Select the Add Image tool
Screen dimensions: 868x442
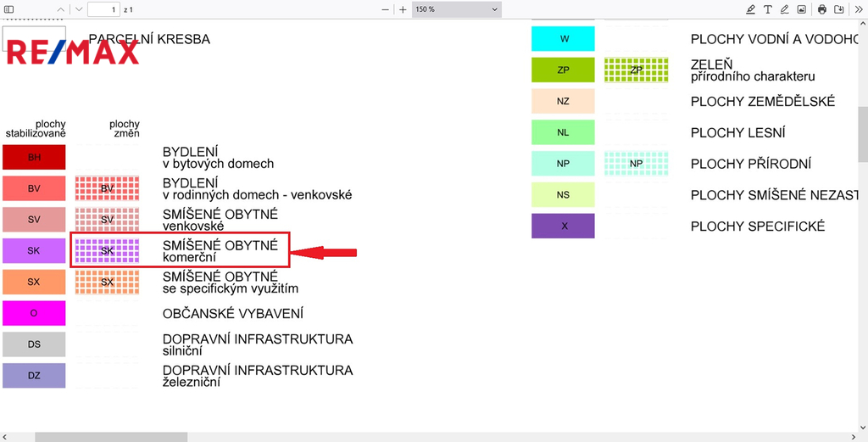point(802,9)
